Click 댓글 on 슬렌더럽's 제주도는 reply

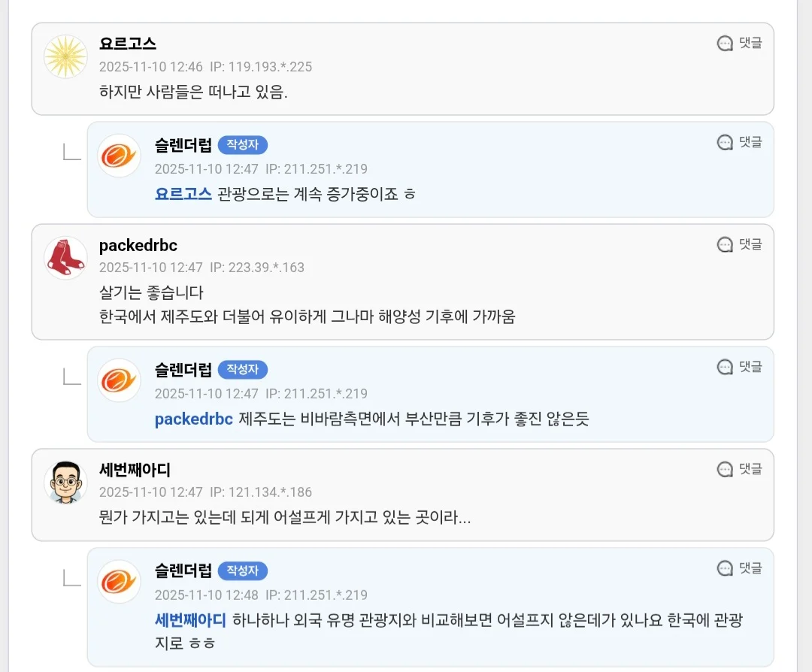[x=740, y=367]
